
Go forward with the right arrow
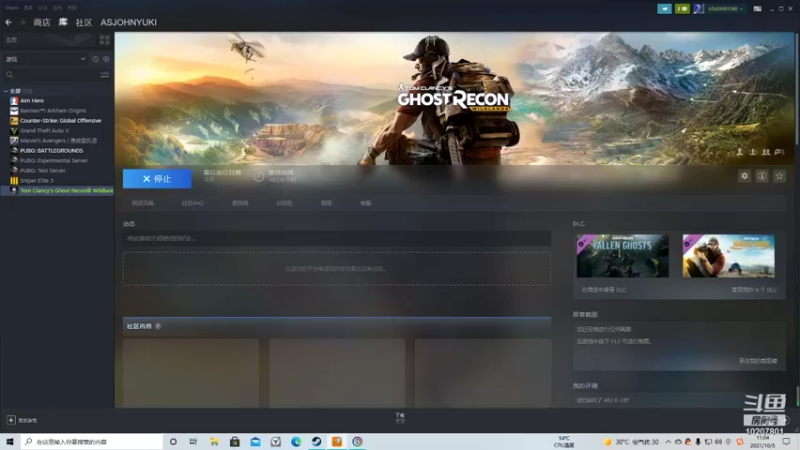(x=22, y=22)
